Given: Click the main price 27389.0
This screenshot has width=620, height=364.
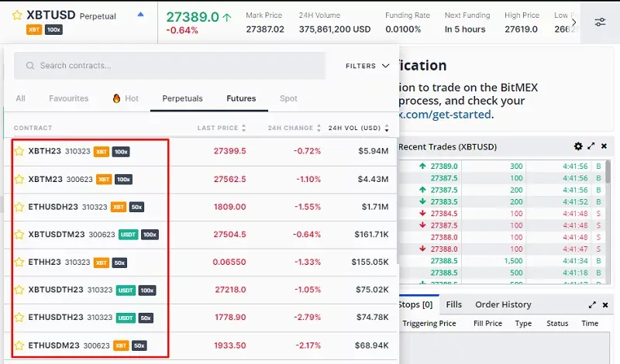Looking at the screenshot, I should (192, 17).
